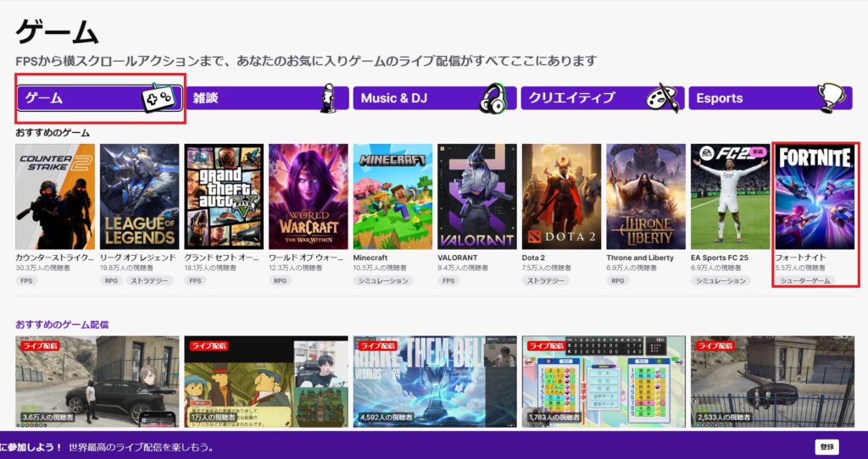Open live stream with 1,783人の視聴者

point(604,382)
